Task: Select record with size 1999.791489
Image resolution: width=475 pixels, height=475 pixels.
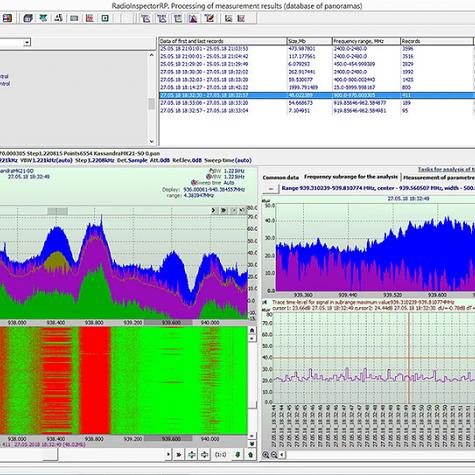Action: coord(316,87)
